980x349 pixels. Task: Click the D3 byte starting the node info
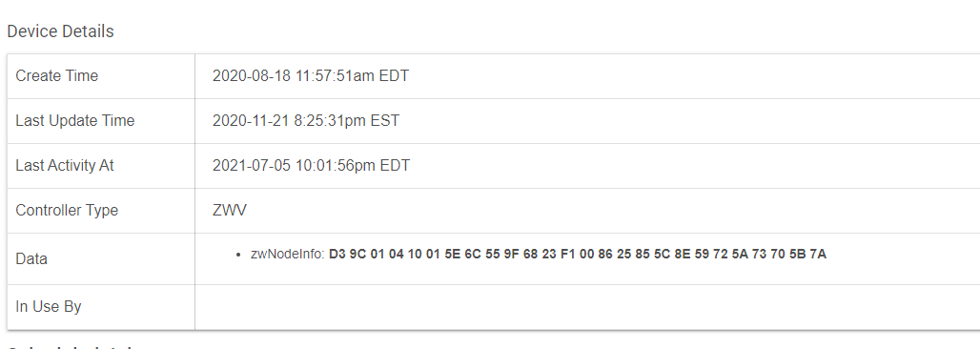click(337, 255)
